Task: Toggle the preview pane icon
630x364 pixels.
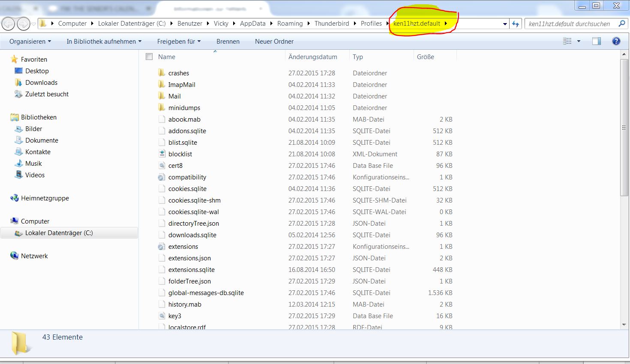Action: tap(596, 41)
